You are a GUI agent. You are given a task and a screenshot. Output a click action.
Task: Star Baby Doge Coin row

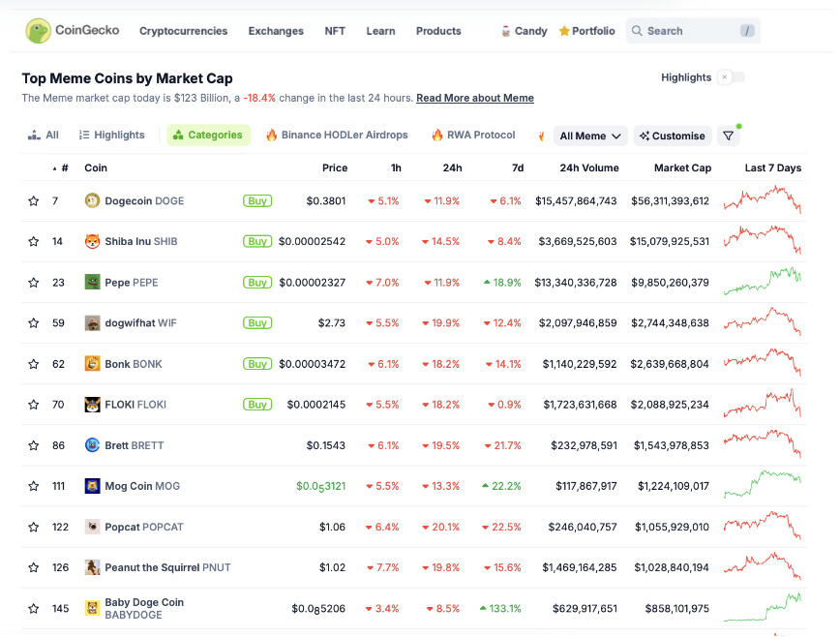click(x=33, y=608)
